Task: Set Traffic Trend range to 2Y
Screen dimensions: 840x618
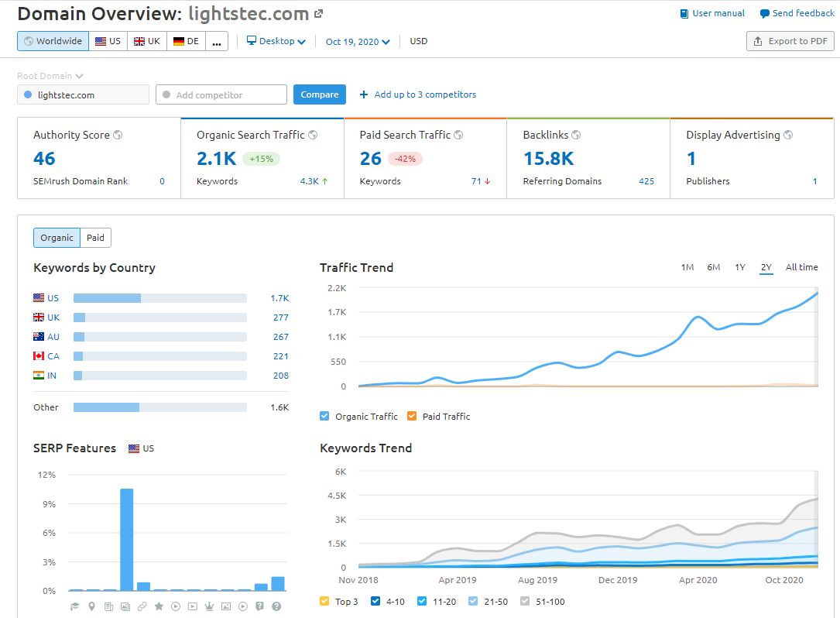Action: 766,267
